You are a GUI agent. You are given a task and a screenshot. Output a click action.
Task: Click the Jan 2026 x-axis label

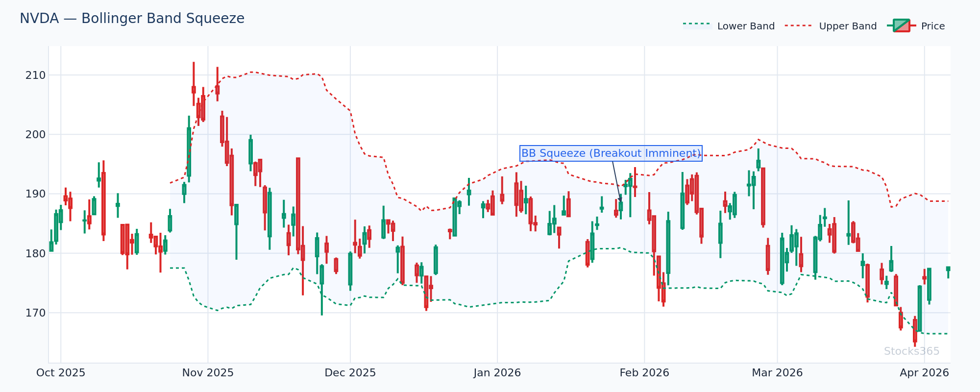click(x=497, y=373)
